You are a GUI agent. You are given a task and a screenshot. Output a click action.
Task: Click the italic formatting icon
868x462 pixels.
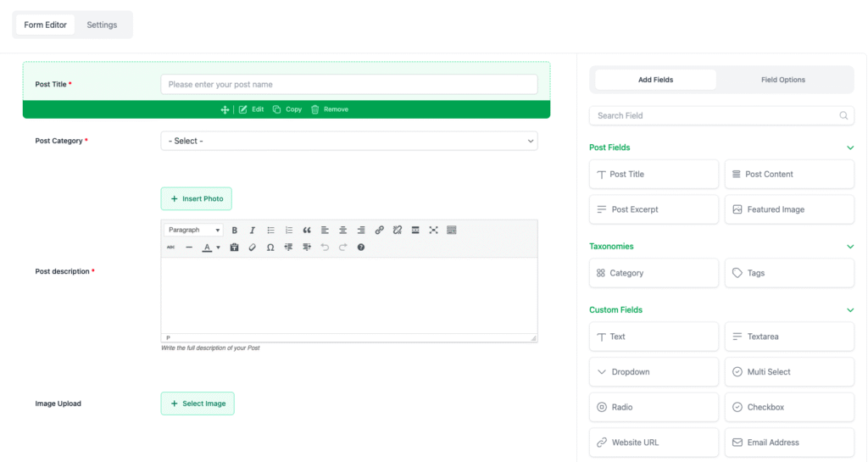tap(253, 231)
